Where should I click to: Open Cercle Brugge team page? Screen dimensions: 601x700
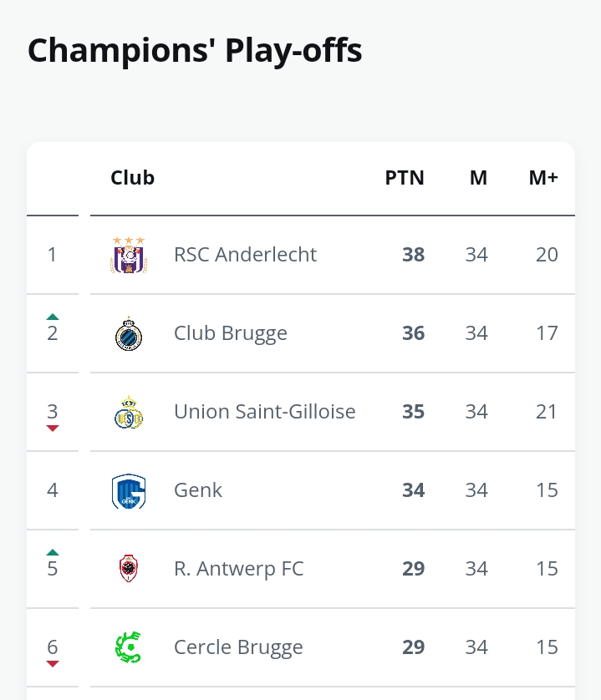(x=238, y=647)
